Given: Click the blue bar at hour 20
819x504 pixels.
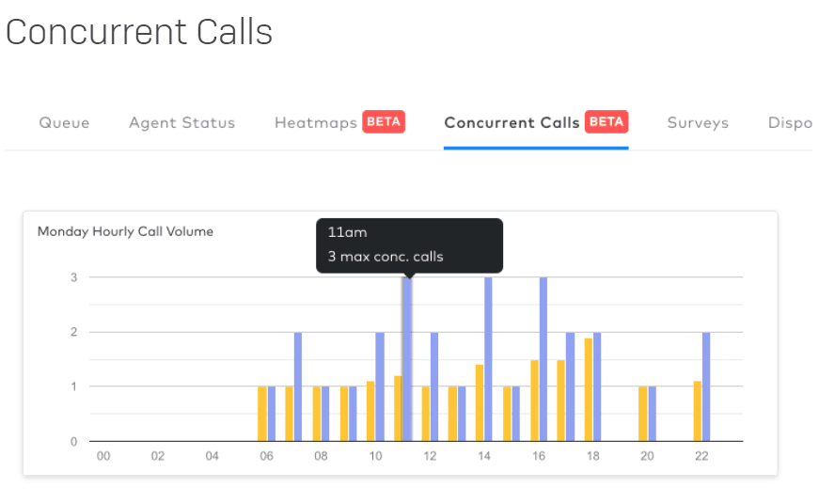Looking at the screenshot, I should [x=652, y=414].
